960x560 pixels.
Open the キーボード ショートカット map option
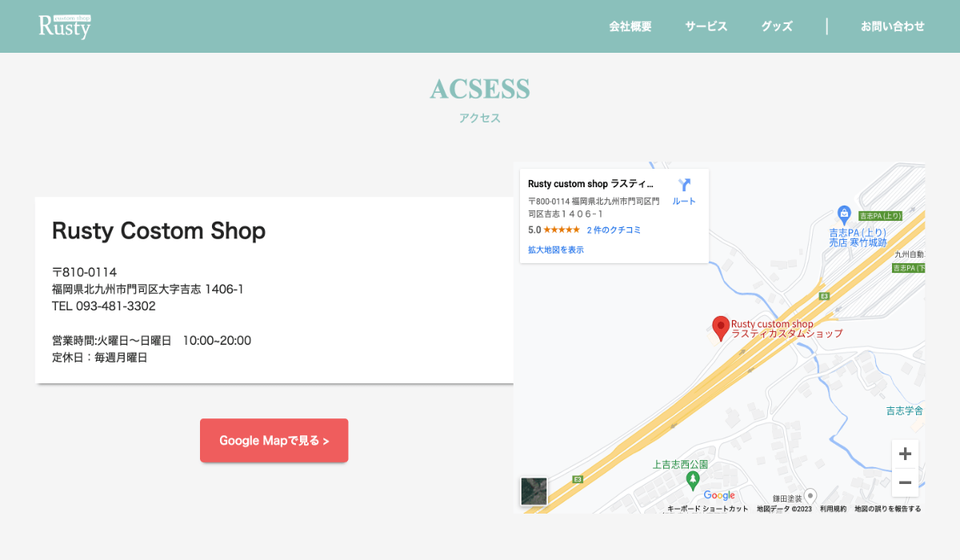708,509
